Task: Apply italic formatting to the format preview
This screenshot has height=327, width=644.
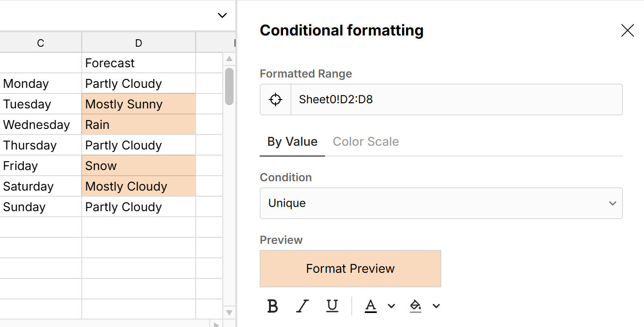Action: [x=302, y=306]
